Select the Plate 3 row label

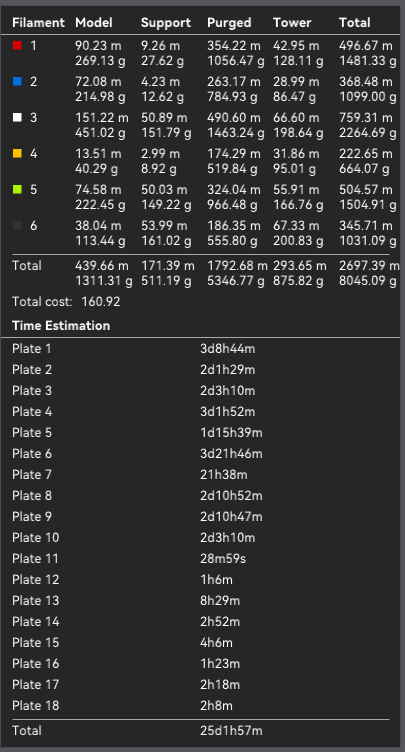click(x=32, y=391)
